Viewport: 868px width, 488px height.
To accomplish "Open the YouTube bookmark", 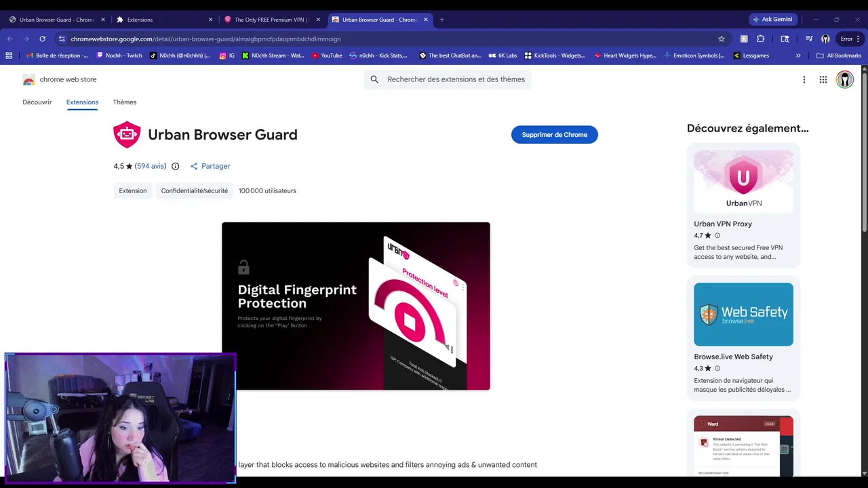I will 327,56.
